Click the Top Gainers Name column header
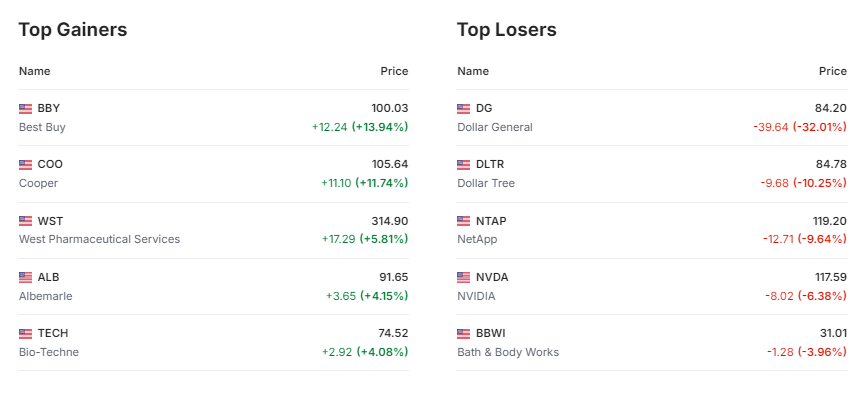The width and height of the screenshot is (858, 407). pyautogui.click(x=34, y=71)
